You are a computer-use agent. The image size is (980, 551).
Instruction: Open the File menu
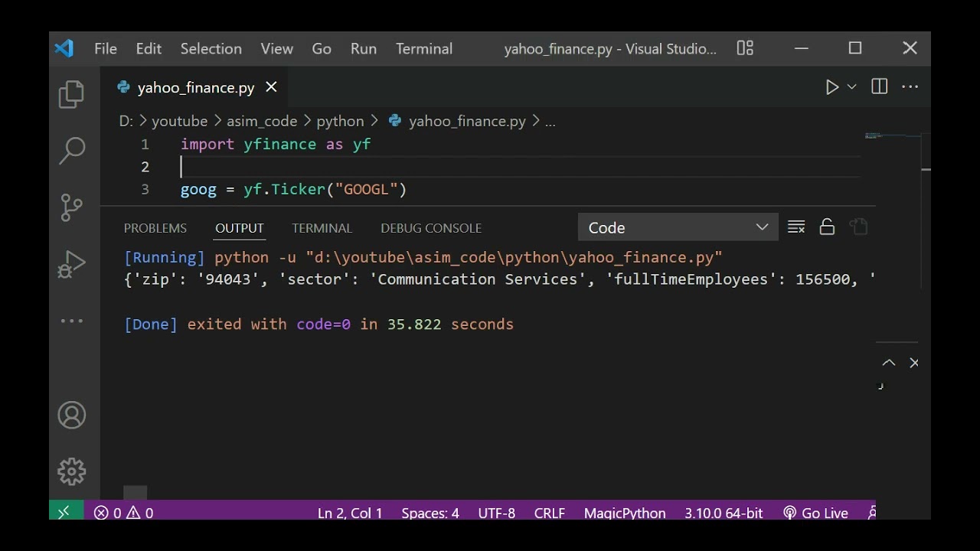[106, 48]
